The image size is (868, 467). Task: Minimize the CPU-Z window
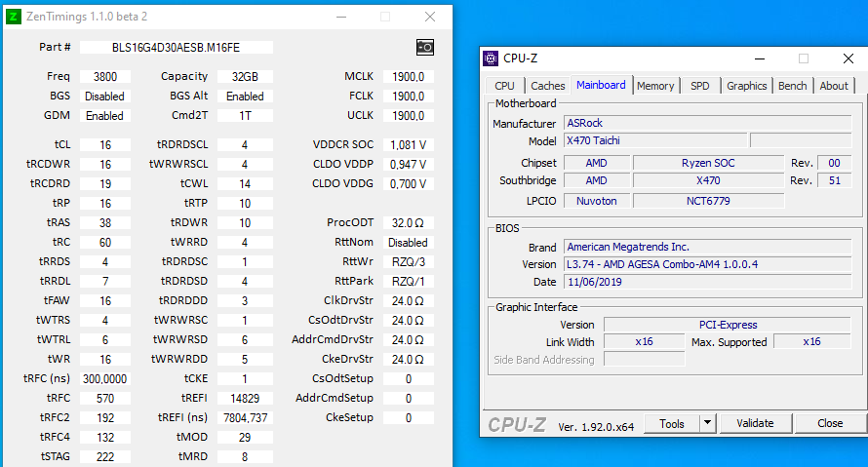(760, 58)
